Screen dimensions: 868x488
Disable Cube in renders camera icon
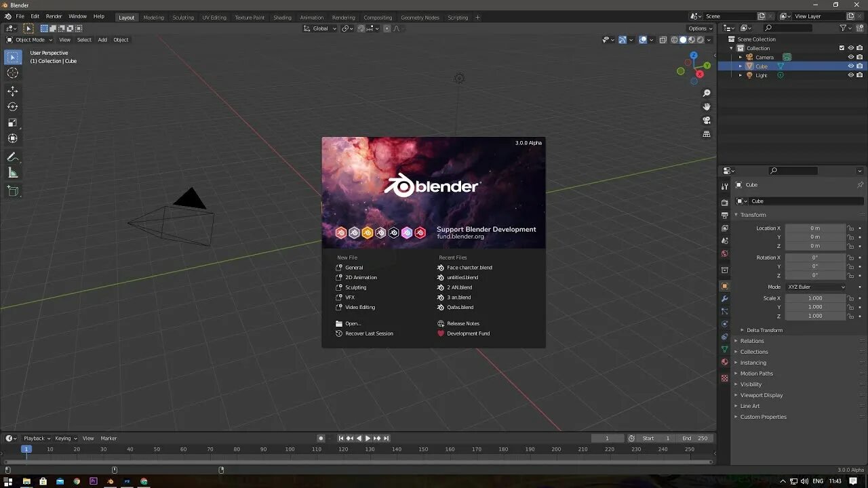[x=860, y=66]
